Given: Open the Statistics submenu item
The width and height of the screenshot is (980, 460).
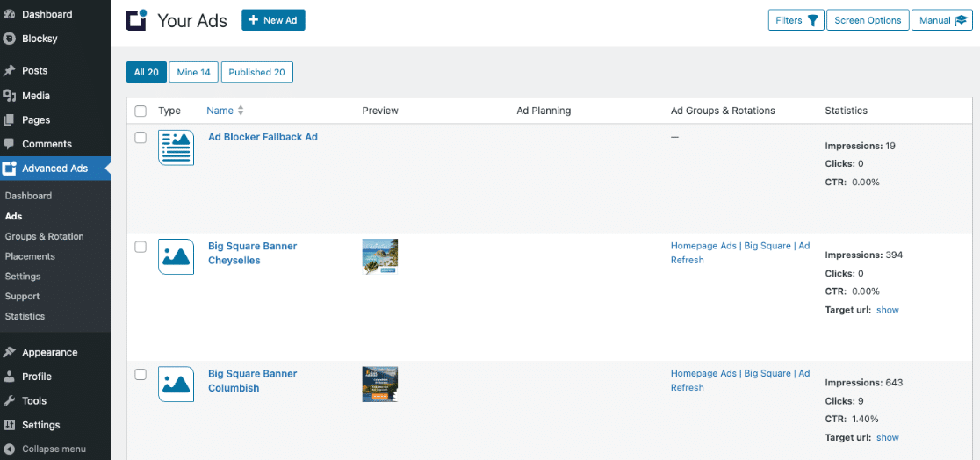Looking at the screenshot, I should (25, 316).
